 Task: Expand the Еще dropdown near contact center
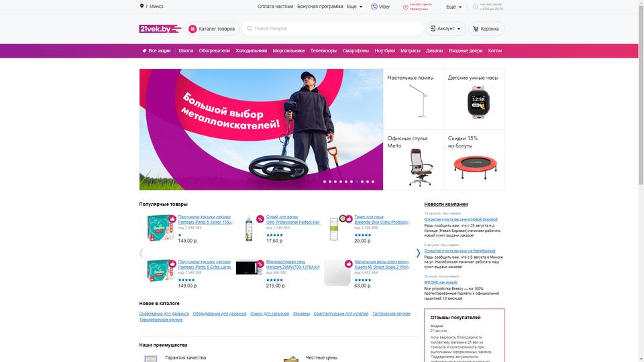(x=454, y=7)
